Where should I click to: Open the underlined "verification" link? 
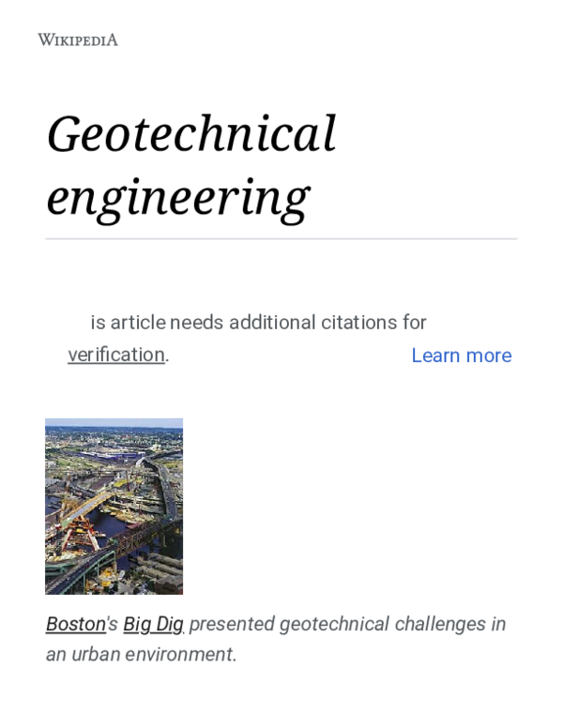[x=116, y=355]
